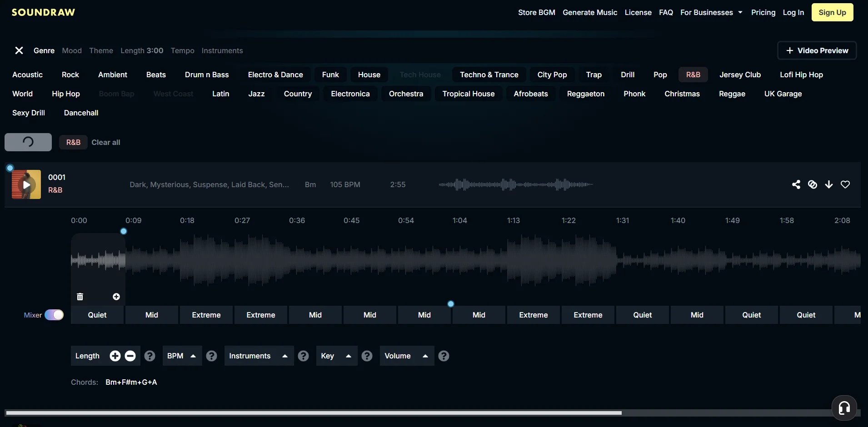
Task: Click the Sign Up button
Action: tap(832, 12)
